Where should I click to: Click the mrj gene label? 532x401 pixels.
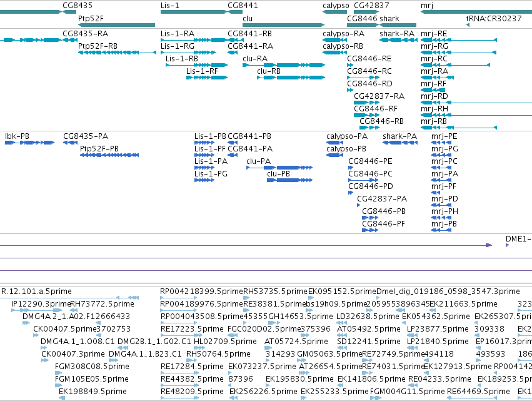pos(427,6)
